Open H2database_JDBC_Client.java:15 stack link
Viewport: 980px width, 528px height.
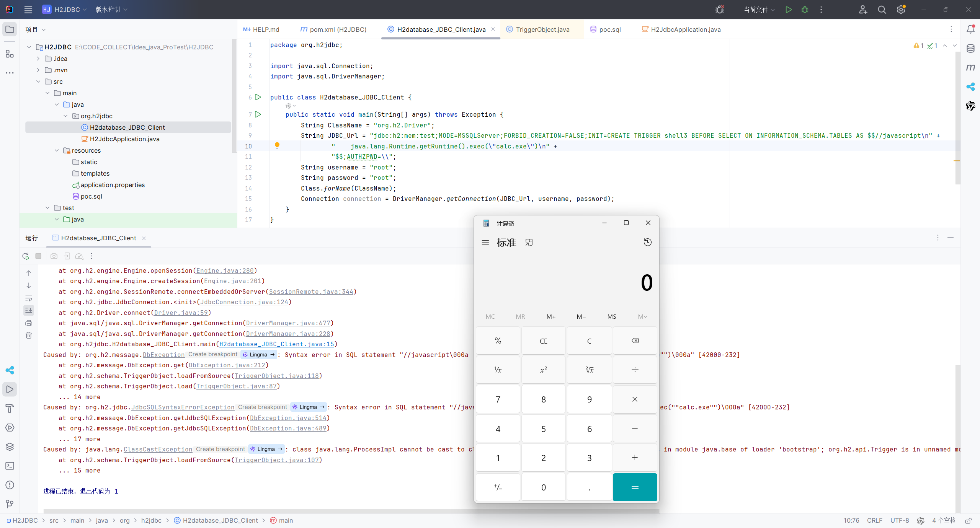277,344
